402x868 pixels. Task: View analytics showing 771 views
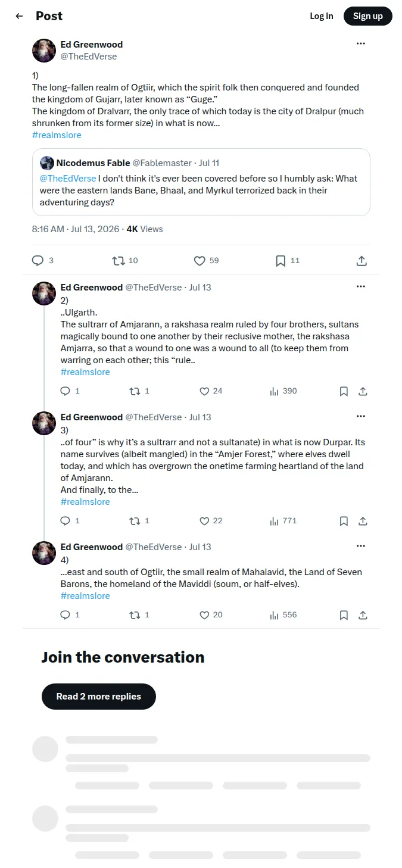pos(283,521)
